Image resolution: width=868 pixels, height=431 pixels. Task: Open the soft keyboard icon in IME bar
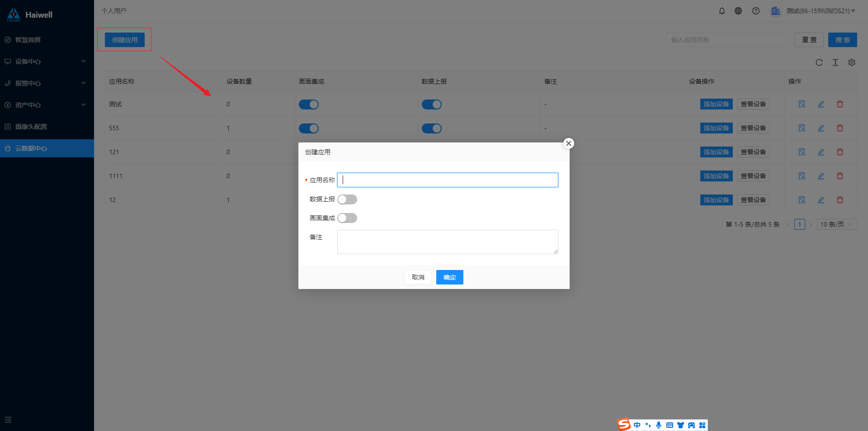670,425
